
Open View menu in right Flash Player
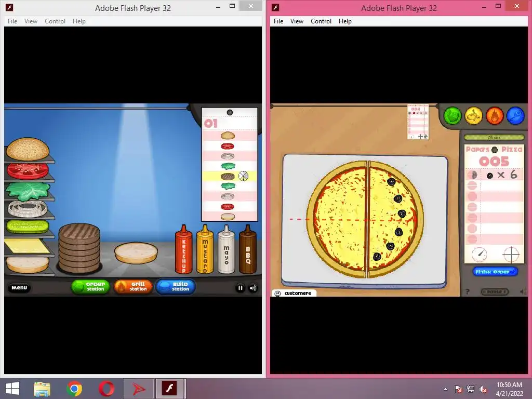[x=297, y=21]
